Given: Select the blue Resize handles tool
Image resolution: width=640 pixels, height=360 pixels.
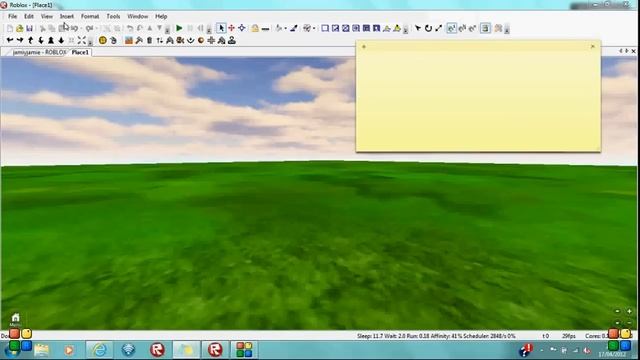Looking at the screenshot, I should tap(242, 28).
